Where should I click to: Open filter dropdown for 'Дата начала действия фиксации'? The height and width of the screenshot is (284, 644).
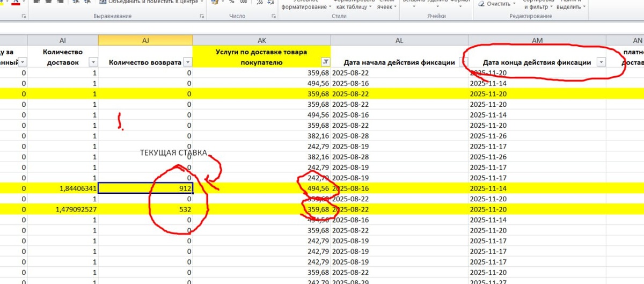click(463, 62)
